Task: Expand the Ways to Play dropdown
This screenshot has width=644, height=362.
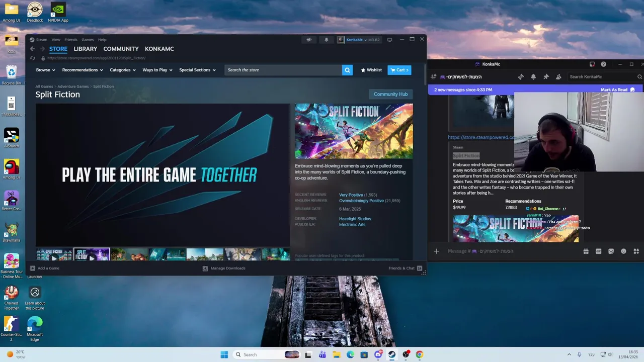Action: [157, 70]
